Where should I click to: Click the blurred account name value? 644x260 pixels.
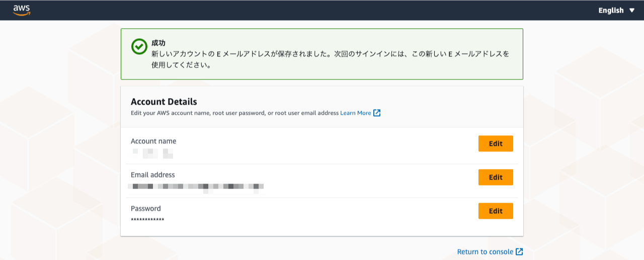pyautogui.click(x=153, y=153)
